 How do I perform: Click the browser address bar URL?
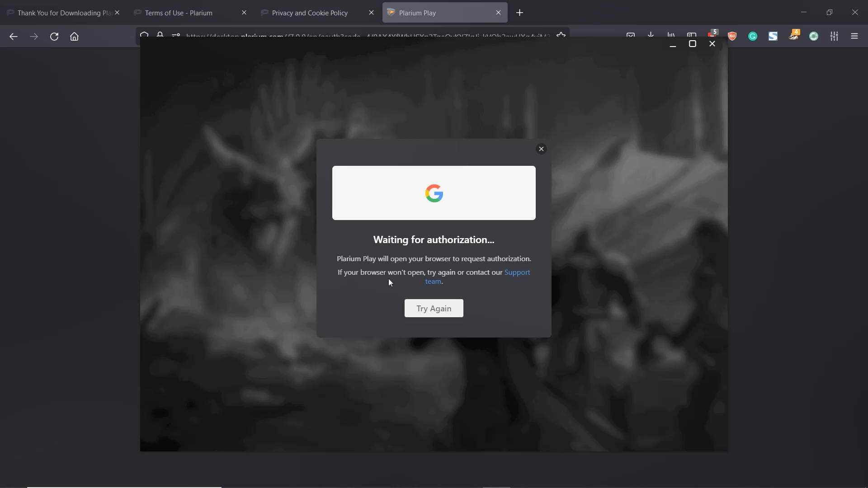pyautogui.click(x=367, y=35)
